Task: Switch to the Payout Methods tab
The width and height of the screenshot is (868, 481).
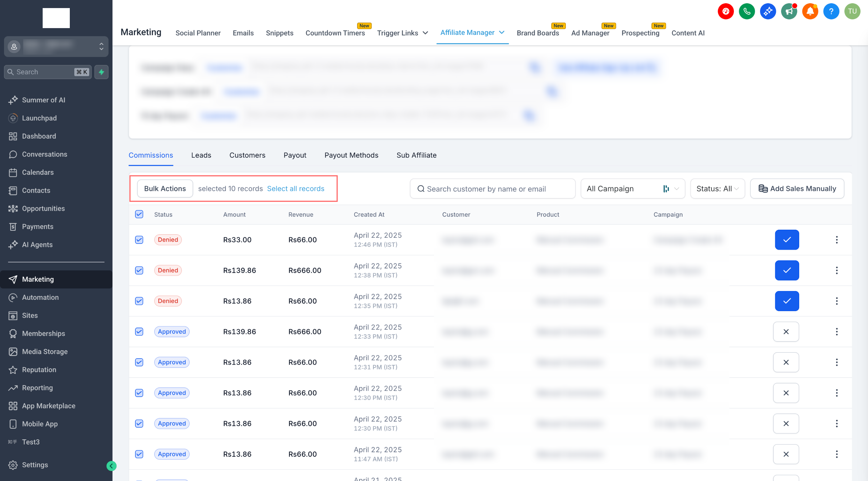Action: coord(351,155)
